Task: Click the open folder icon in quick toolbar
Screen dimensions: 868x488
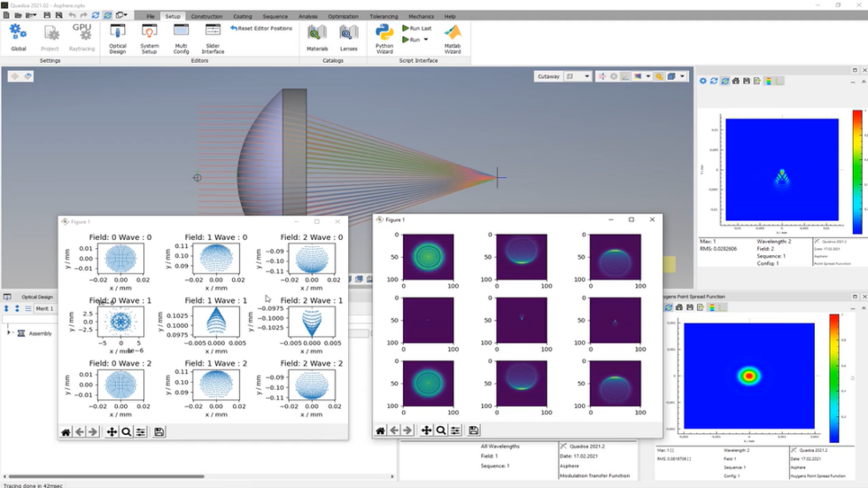Action: [18, 15]
